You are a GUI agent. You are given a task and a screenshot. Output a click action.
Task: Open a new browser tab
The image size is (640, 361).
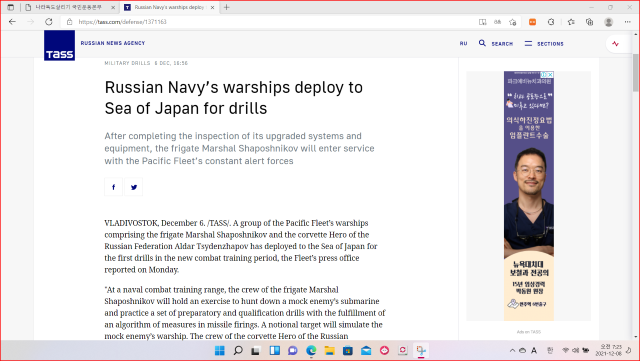click(227, 7)
